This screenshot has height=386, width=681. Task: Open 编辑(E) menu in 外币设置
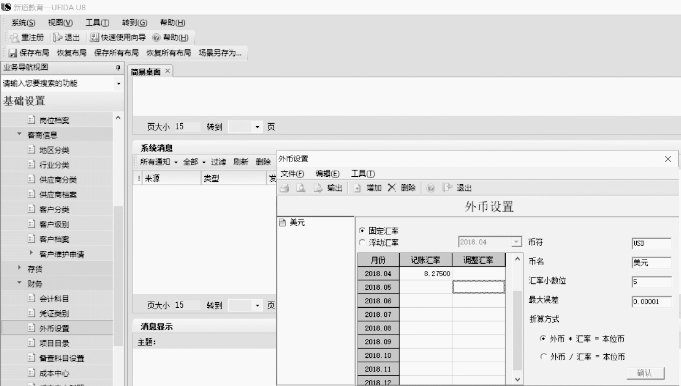(x=327, y=174)
